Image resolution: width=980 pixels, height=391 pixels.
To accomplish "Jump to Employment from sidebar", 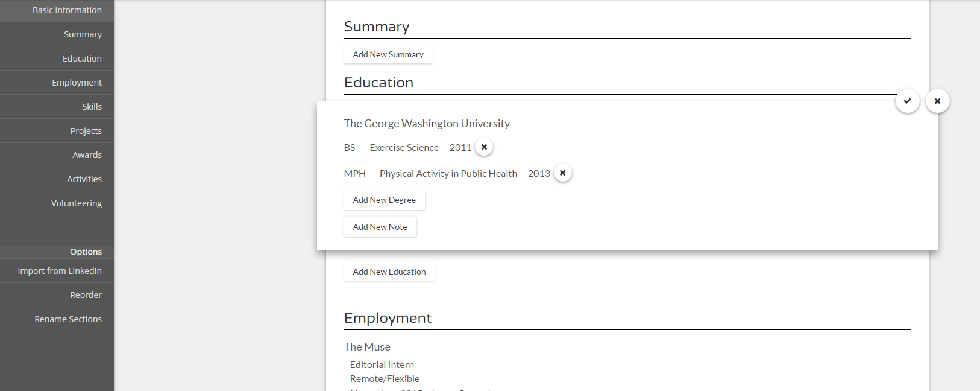I will pos(57,83).
